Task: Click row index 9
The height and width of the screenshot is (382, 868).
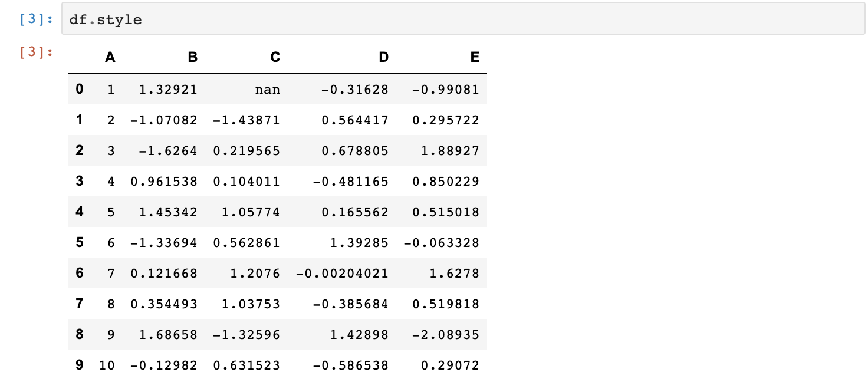Action: point(80,365)
